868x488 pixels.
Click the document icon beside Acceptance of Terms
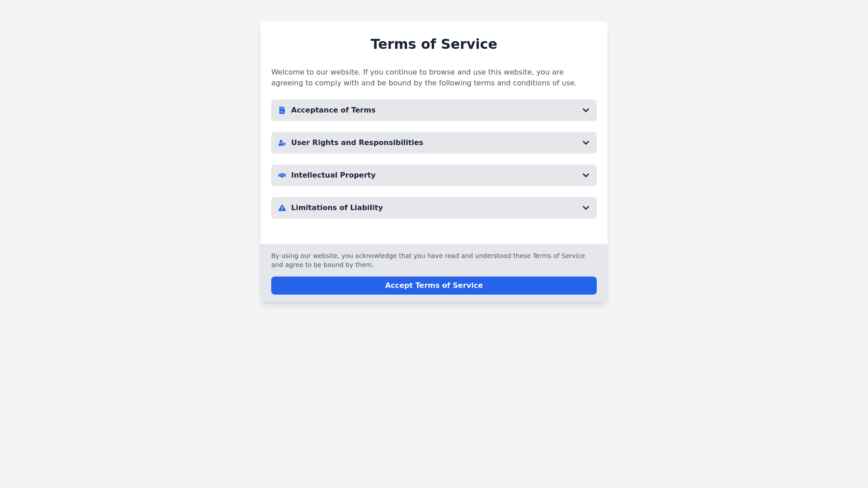[282, 110]
